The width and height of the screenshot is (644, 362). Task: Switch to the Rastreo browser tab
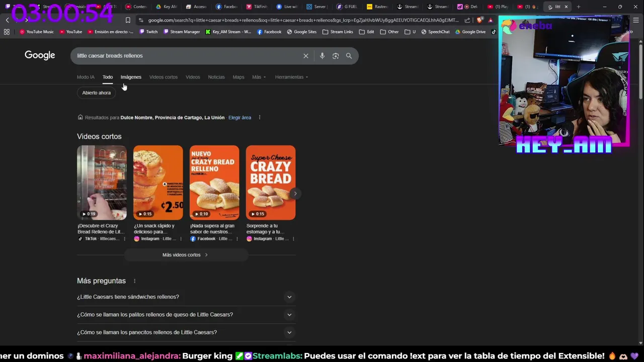coord(377,7)
